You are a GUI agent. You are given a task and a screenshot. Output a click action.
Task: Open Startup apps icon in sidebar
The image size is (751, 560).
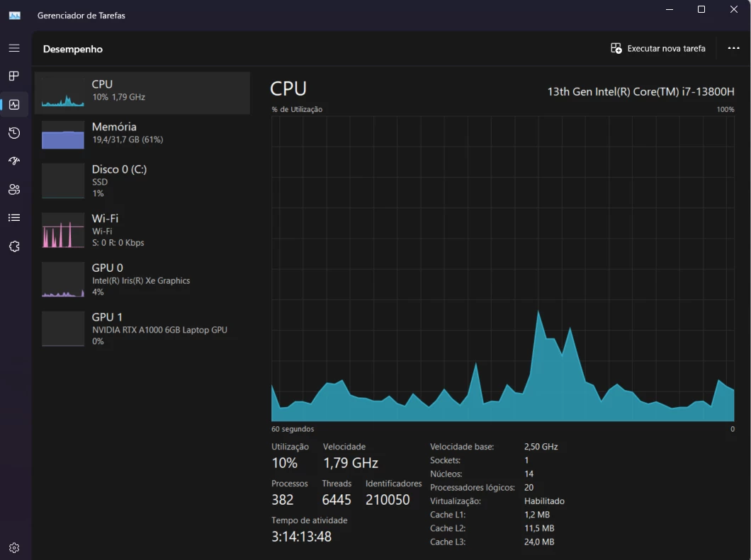click(14, 161)
